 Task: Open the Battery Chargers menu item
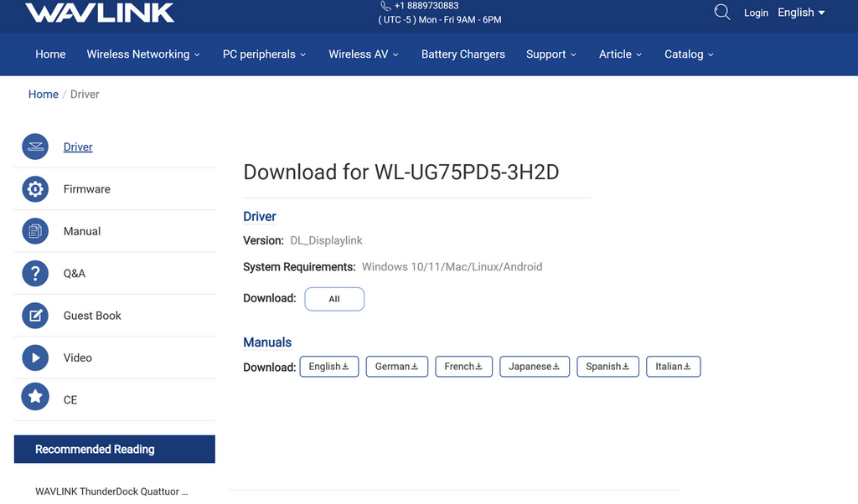click(x=463, y=54)
